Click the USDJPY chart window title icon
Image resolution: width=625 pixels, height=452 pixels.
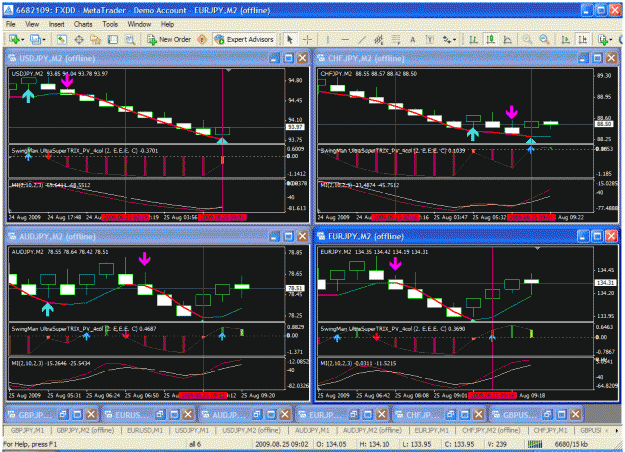(x=12, y=58)
